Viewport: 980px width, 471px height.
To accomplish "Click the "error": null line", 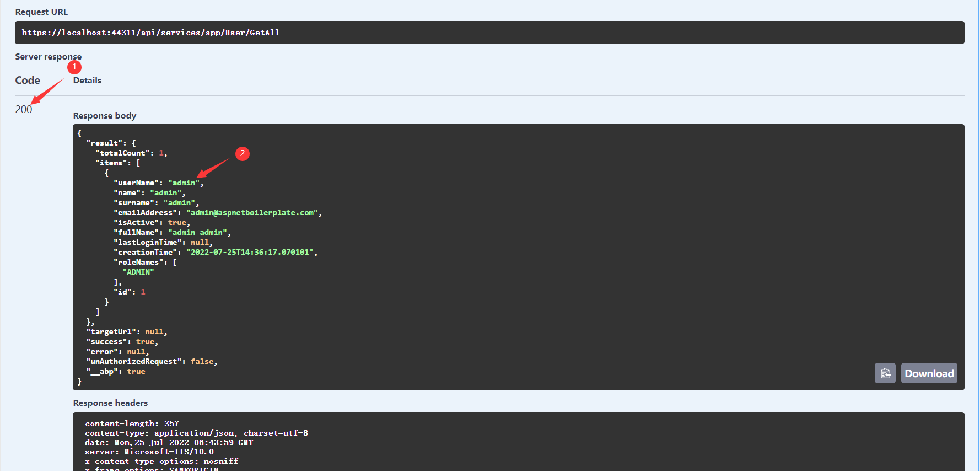I will click(x=118, y=352).
